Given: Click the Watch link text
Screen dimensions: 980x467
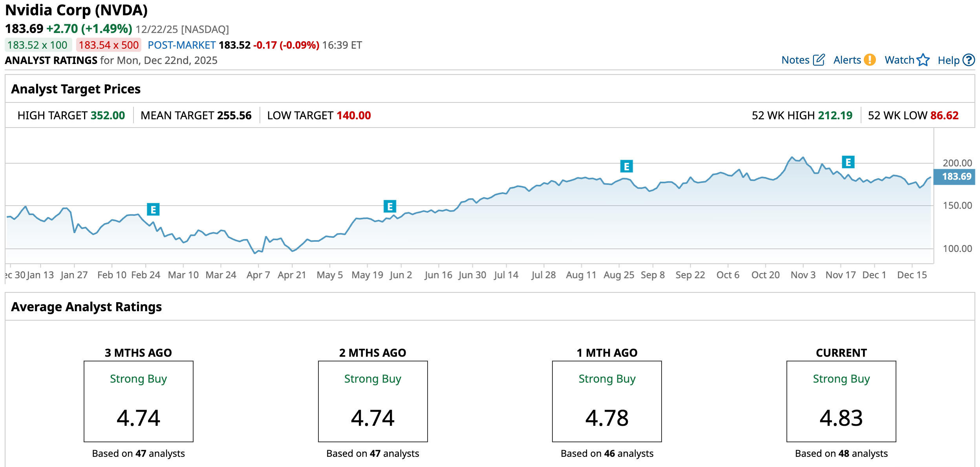Looking at the screenshot, I should point(899,60).
